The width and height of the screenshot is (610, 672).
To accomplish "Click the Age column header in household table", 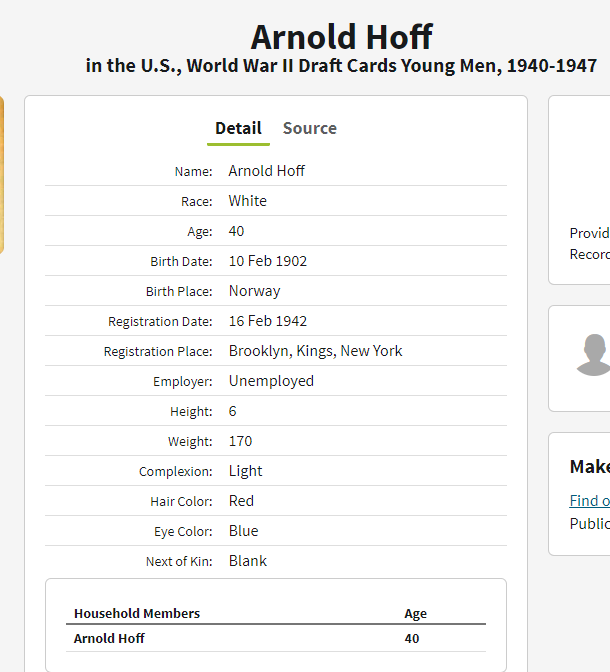I will point(415,614).
